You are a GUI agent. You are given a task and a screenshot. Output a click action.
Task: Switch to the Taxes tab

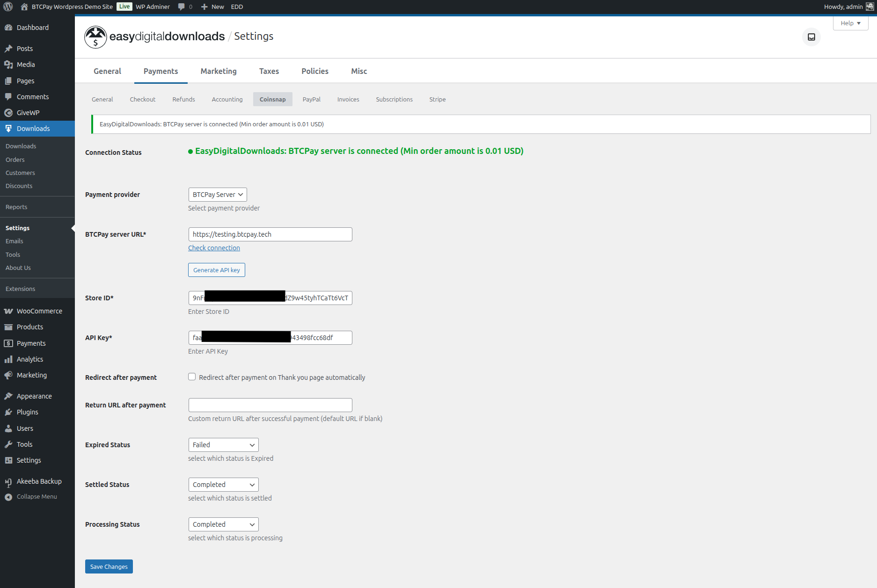[x=269, y=71]
